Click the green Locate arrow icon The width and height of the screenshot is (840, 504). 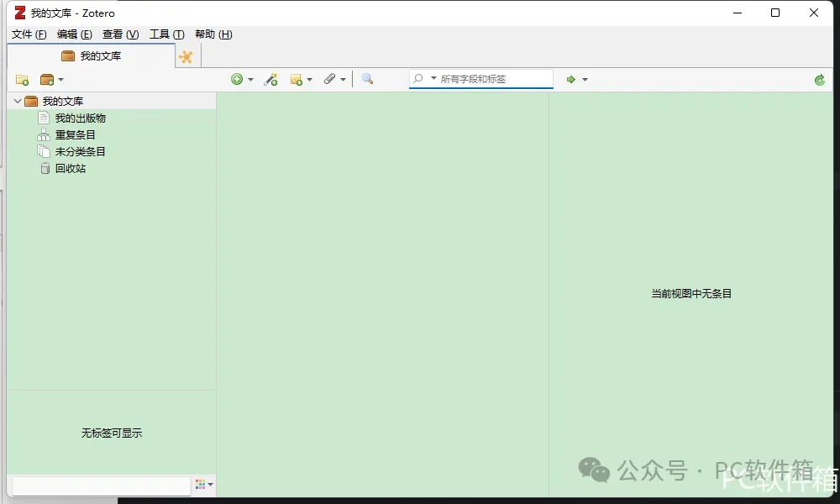point(571,79)
